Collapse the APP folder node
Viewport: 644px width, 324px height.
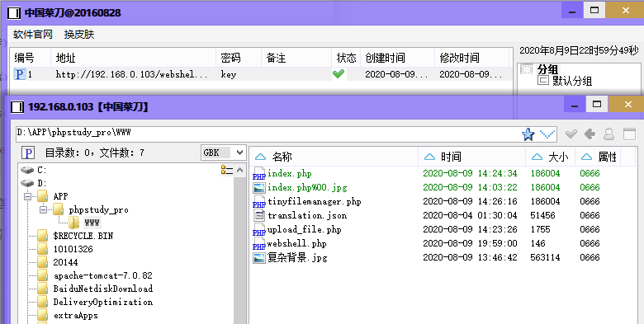click(28, 196)
